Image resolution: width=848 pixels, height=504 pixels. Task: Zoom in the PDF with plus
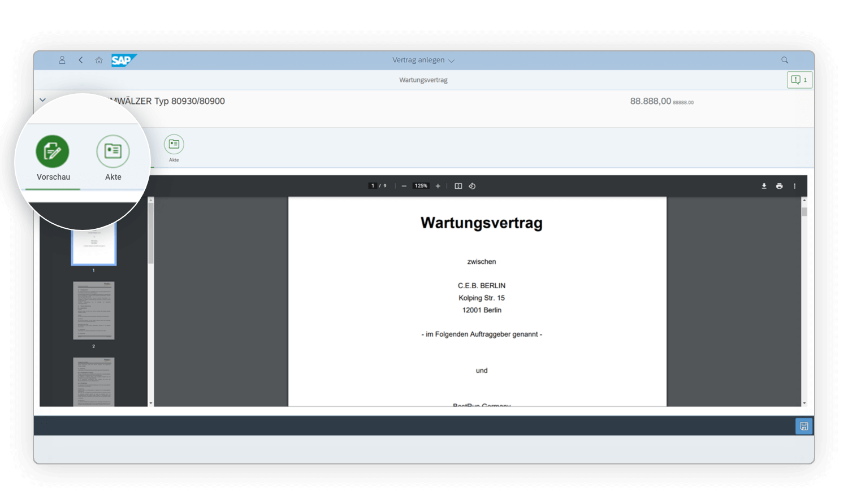438,186
